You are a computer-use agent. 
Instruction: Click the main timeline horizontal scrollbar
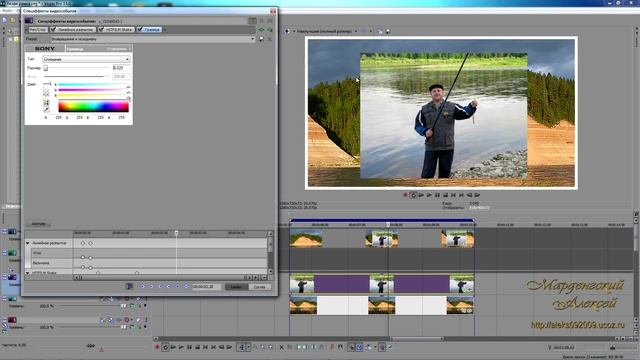point(417,339)
